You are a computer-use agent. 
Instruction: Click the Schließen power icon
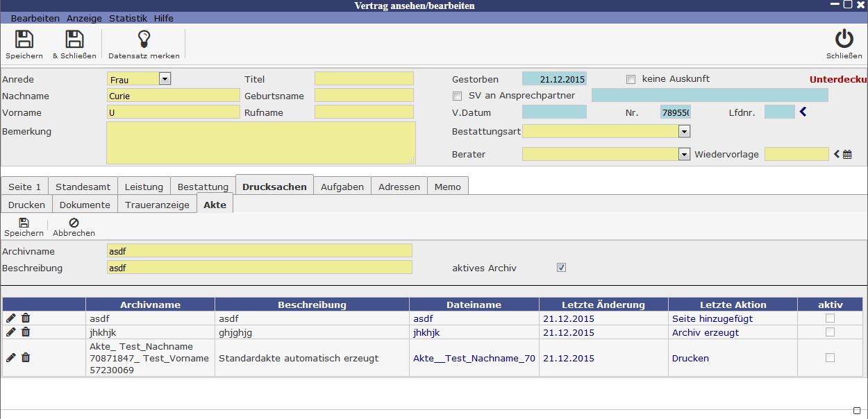(844, 40)
